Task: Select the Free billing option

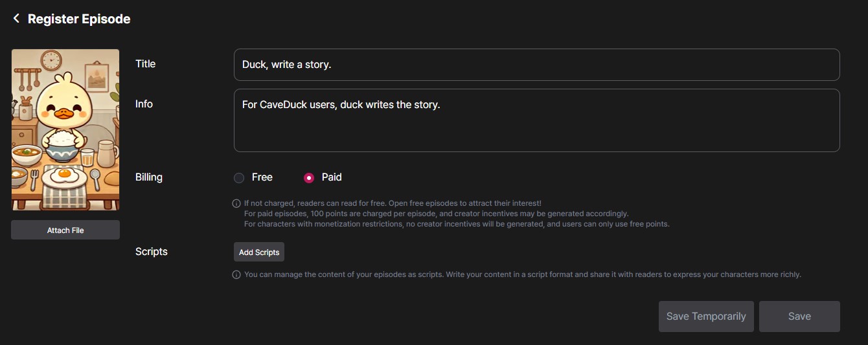Action: tap(239, 177)
